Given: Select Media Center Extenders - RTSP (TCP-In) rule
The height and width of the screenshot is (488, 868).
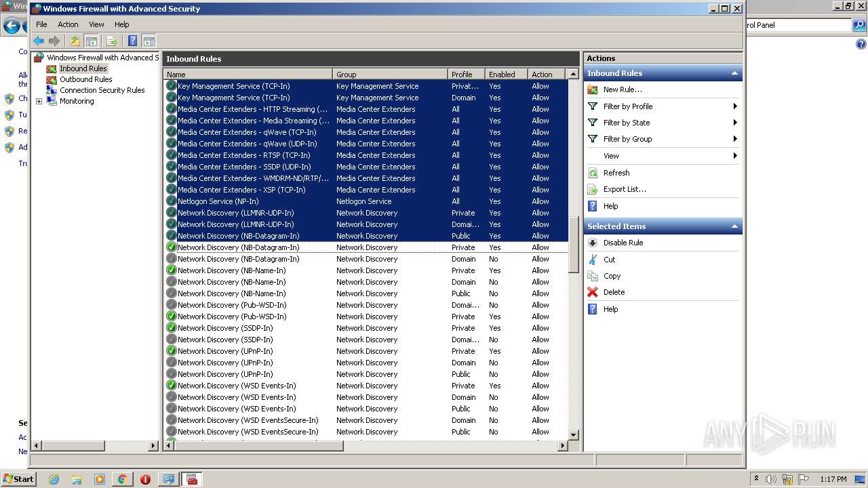Looking at the screenshot, I should (x=366, y=155).
